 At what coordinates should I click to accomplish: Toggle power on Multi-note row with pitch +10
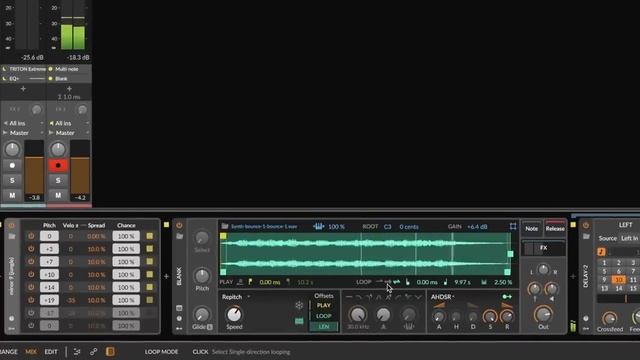[x=31, y=274]
